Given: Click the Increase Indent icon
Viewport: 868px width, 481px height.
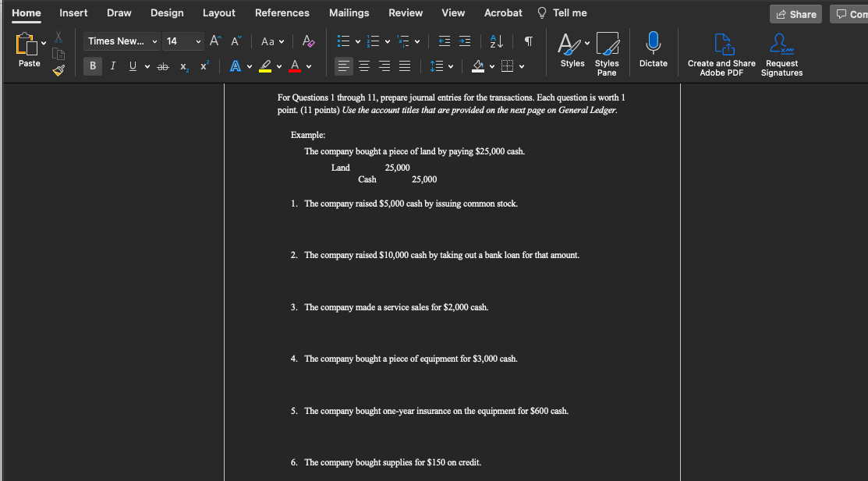Looking at the screenshot, I should coord(465,41).
